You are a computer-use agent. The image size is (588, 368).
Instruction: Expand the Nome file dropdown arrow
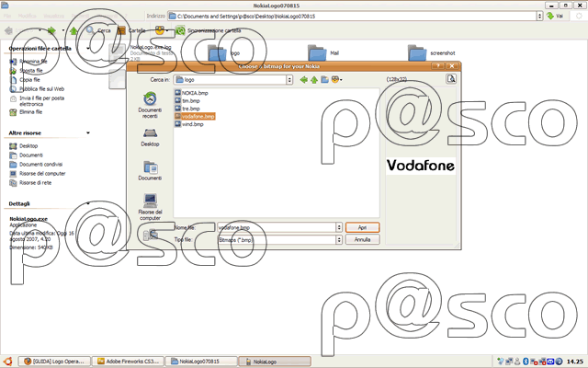pos(339,227)
